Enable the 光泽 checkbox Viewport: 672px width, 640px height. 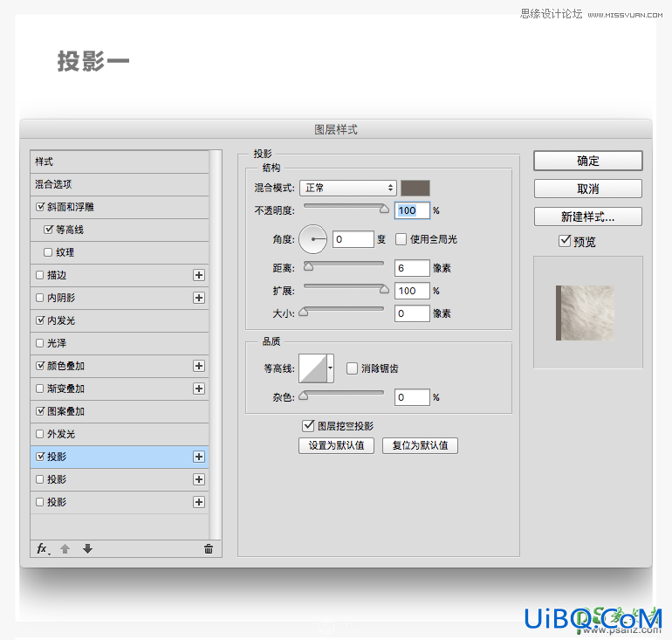[x=40, y=343]
